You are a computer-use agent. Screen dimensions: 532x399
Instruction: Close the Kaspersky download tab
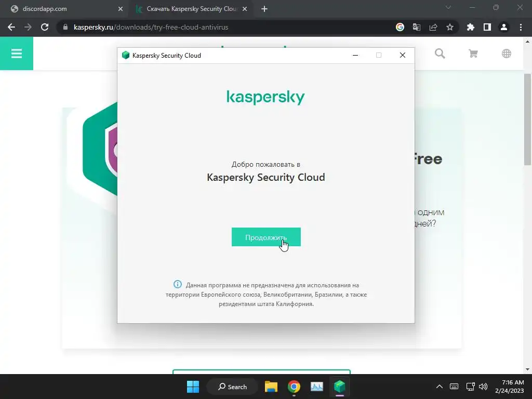pos(245,9)
